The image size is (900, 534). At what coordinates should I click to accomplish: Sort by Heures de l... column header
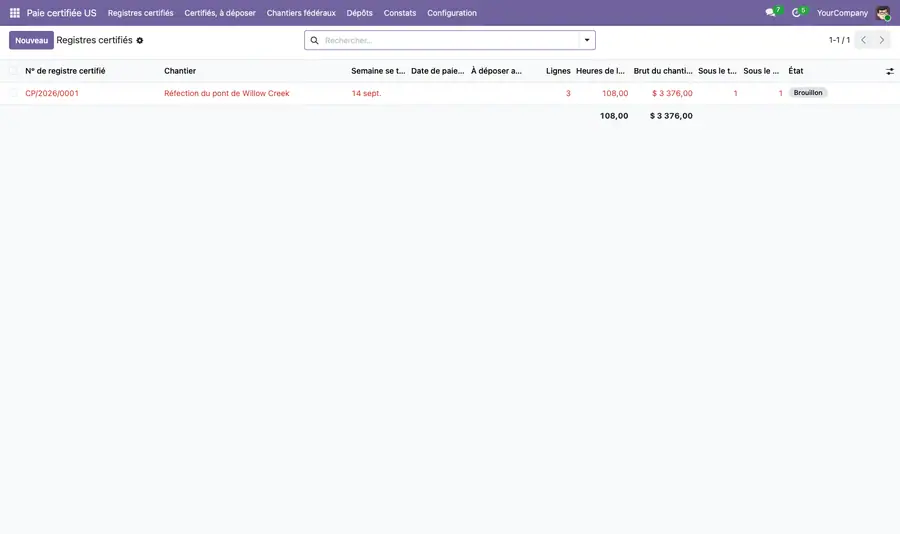coord(600,71)
